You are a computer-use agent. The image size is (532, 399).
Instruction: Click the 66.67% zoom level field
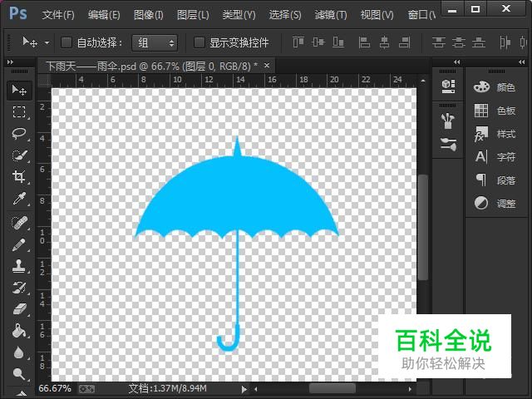pyautogui.click(x=55, y=388)
